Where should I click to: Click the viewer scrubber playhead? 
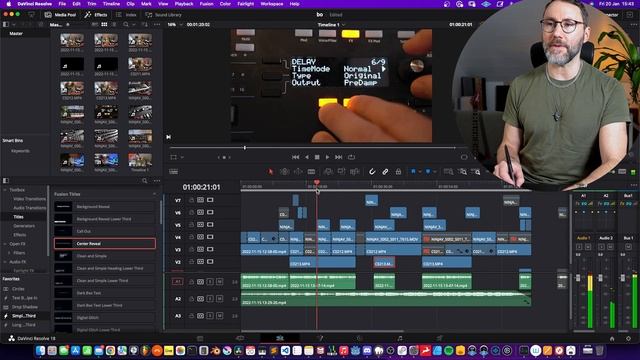245,148
